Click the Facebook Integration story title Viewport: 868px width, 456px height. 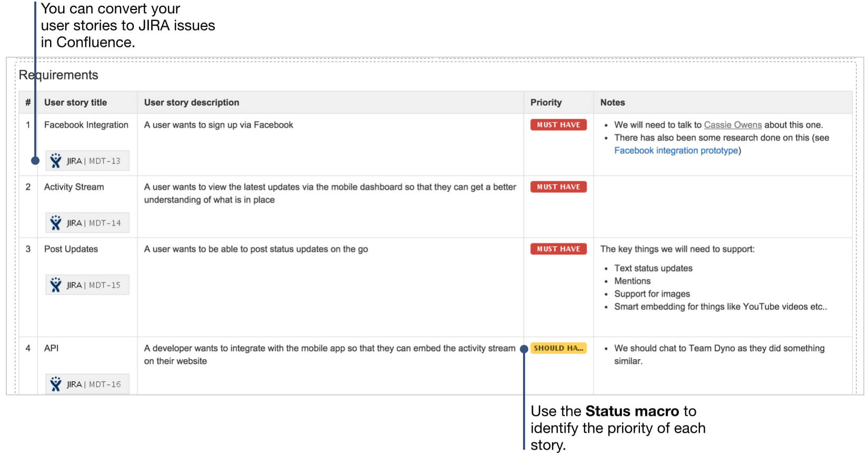tap(86, 125)
